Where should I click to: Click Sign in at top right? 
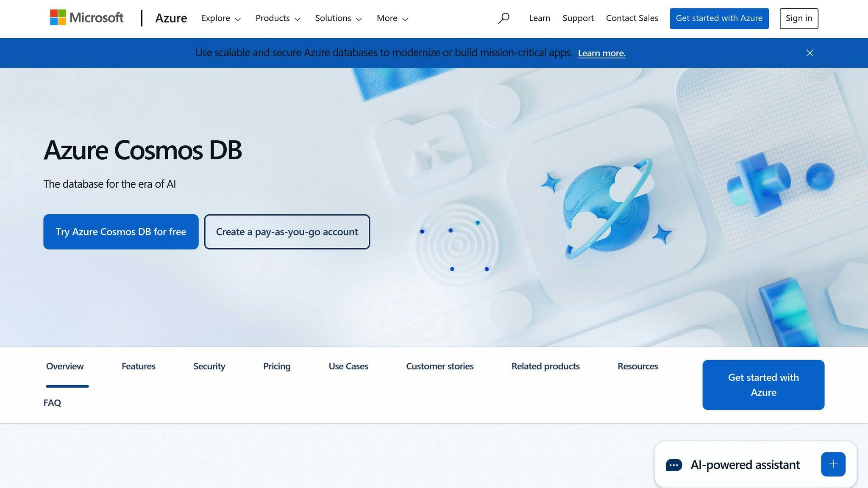(798, 18)
